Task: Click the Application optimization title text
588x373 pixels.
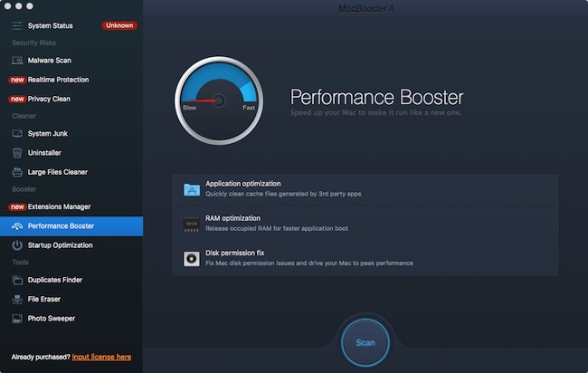Action: 243,184
